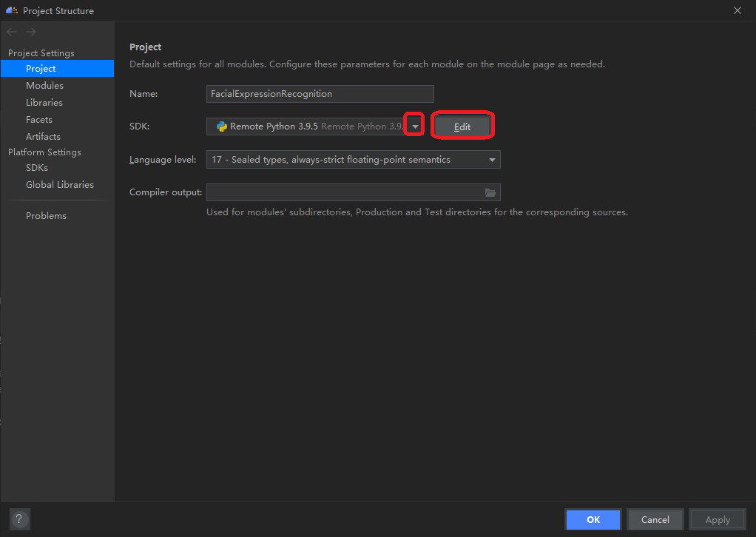Browse for compiler output folder
The image size is (756, 537).
(x=490, y=192)
